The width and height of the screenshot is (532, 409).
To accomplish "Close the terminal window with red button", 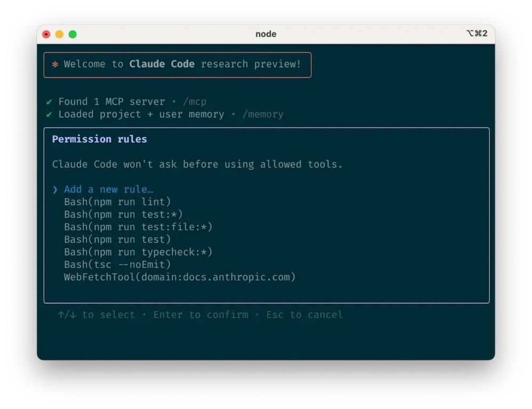I will click(x=46, y=34).
